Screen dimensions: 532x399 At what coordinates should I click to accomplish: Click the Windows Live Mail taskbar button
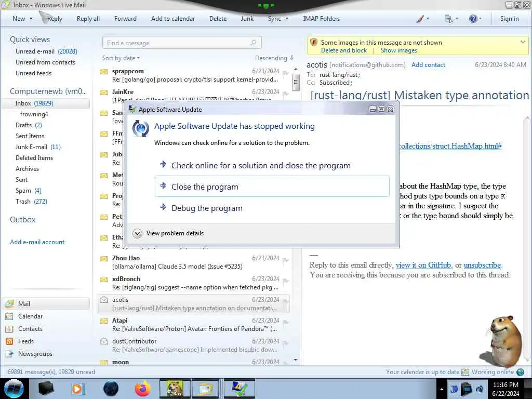click(205, 389)
